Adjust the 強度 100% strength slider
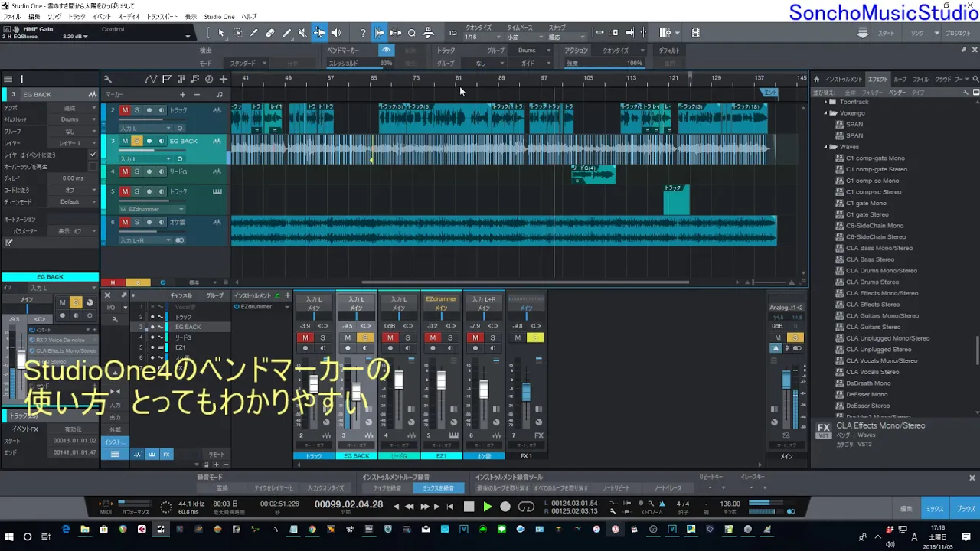980x551 pixels. pyautogui.click(x=605, y=64)
